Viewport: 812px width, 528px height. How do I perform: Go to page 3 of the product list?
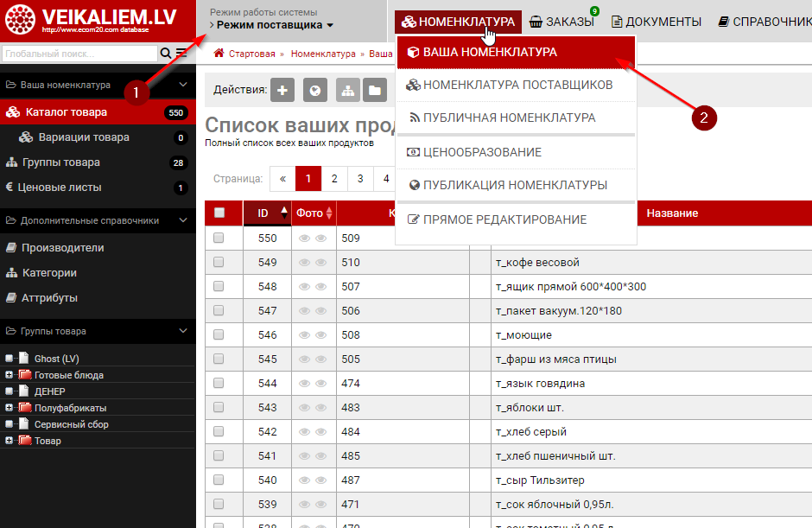[359, 179]
